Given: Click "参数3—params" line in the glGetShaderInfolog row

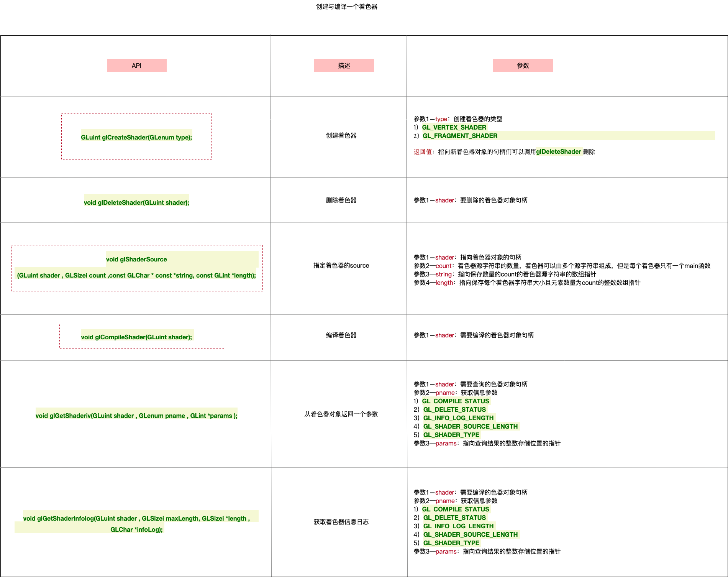Looking at the screenshot, I should (487, 551).
